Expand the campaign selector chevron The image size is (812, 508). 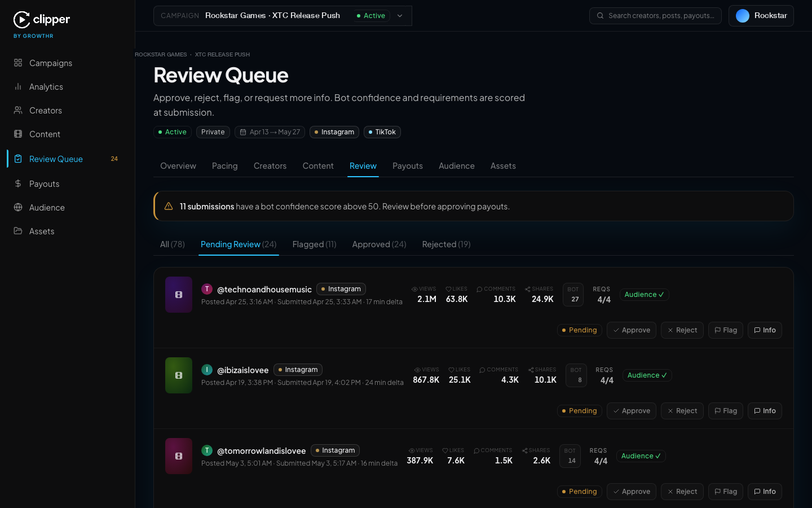click(x=400, y=16)
